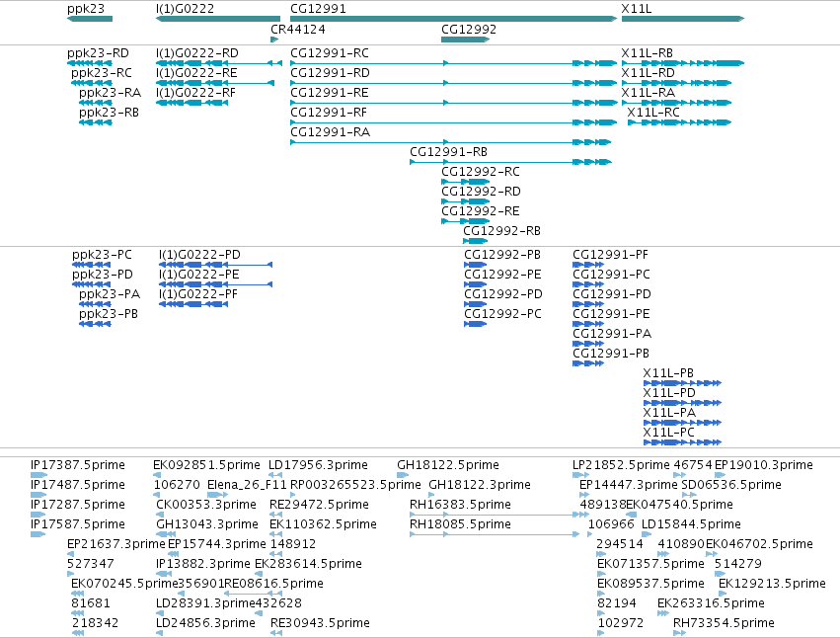Select protein l(1)G0222-PD

click(x=199, y=255)
